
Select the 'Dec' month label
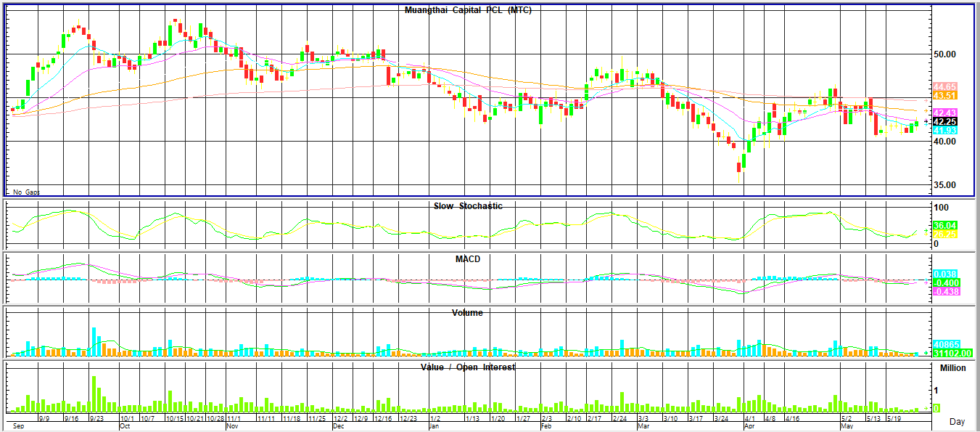339,427
